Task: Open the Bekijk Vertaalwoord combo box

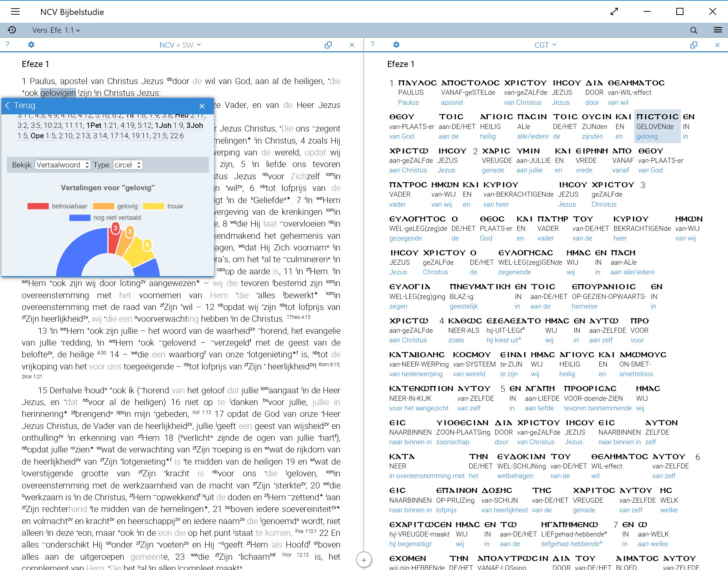Action: (x=62, y=165)
